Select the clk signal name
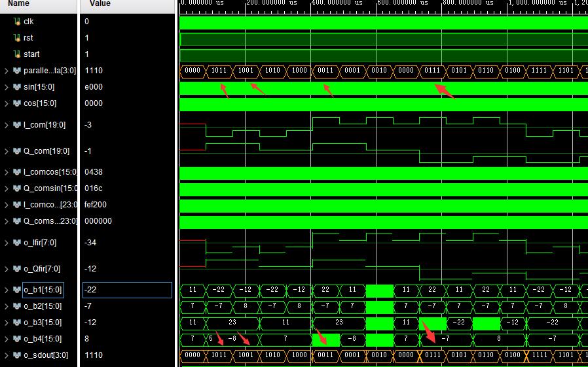The width and height of the screenshot is (588, 367). [29, 22]
